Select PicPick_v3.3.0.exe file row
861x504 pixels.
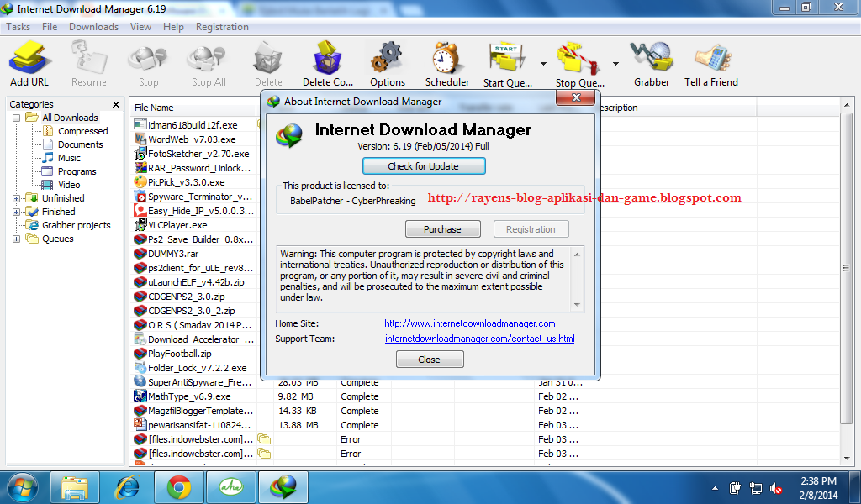pos(186,182)
